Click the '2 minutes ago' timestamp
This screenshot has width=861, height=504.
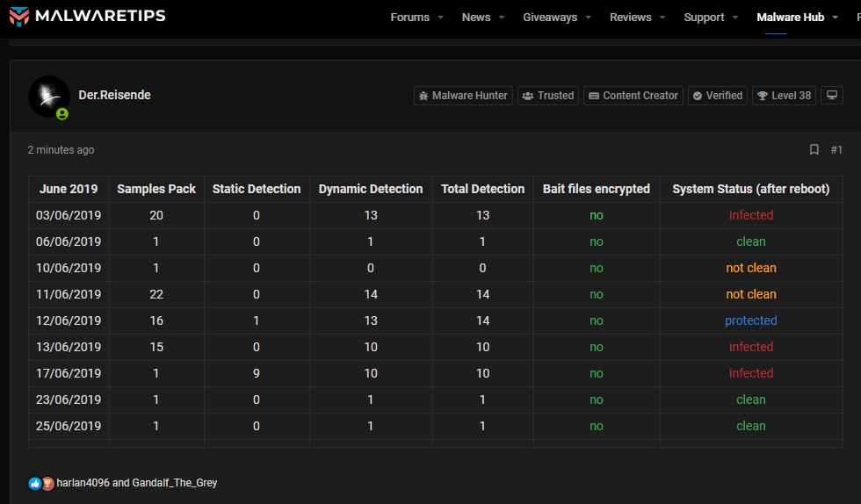(61, 150)
